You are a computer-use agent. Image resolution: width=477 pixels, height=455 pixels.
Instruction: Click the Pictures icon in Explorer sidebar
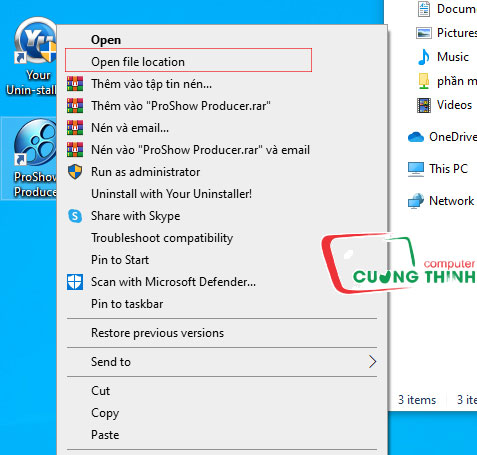tap(424, 33)
